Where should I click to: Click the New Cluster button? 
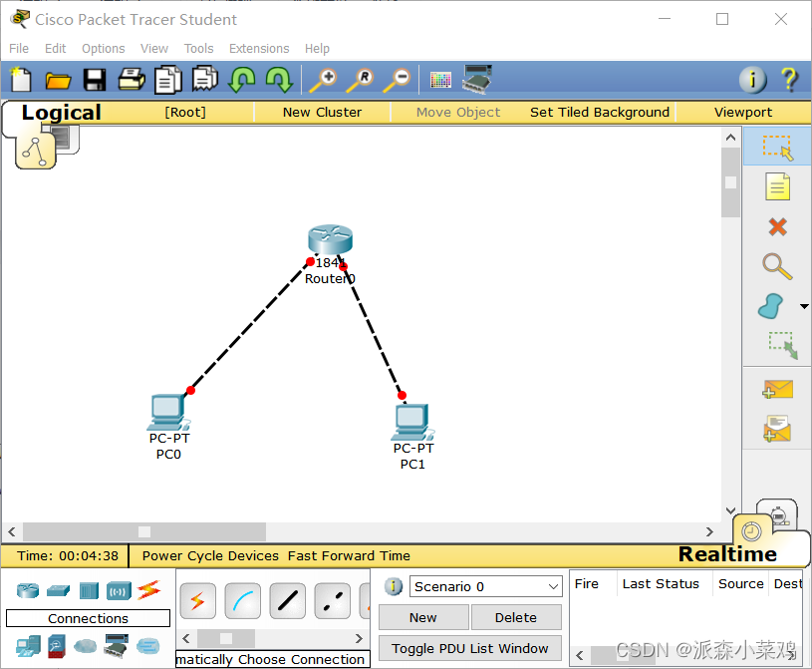point(322,112)
